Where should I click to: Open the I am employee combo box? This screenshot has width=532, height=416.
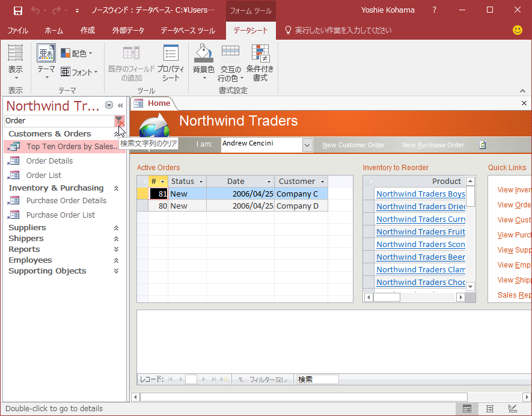[x=307, y=145]
